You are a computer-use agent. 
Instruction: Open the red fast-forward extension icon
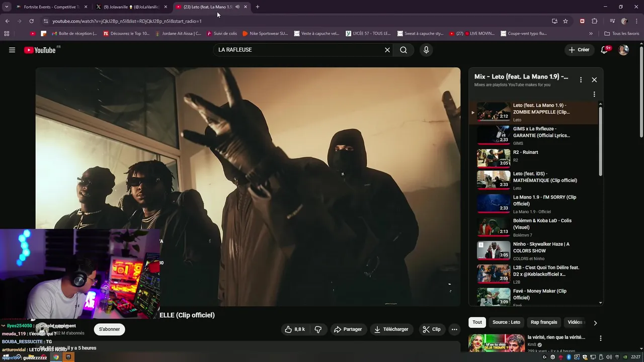click(x=582, y=21)
